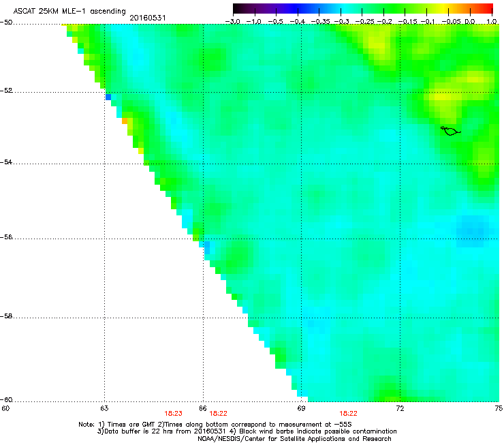Click the title 'ASCAT 25KM MLE-1 ascending'
Viewport: 504px width, 443px height.
coord(69,12)
